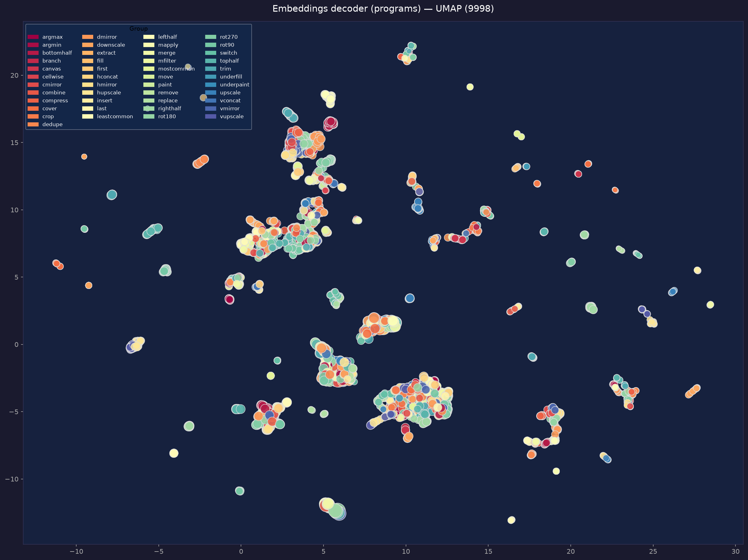The height and width of the screenshot is (560, 748).
Task: Select the 'underpaint' legend label
Action: [x=235, y=84]
